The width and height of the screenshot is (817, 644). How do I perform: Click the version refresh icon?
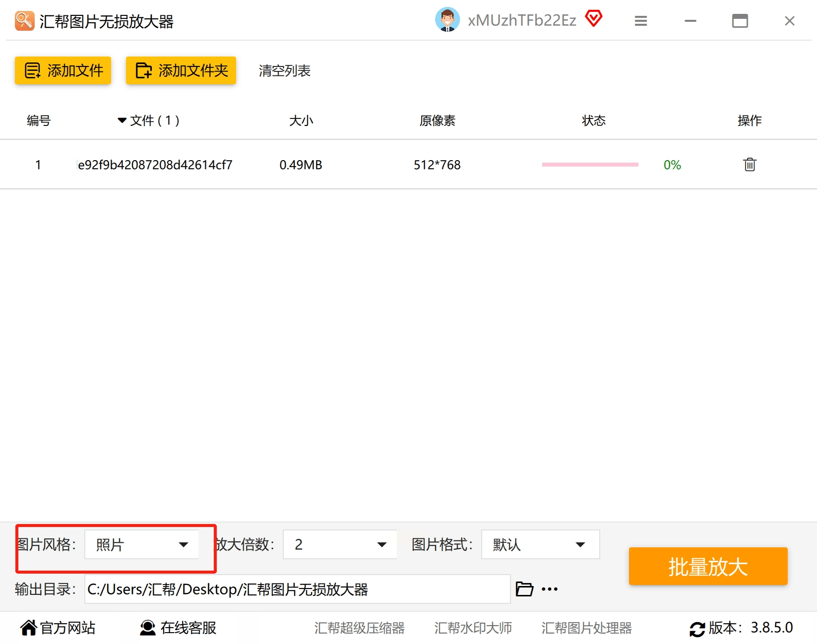coord(698,628)
